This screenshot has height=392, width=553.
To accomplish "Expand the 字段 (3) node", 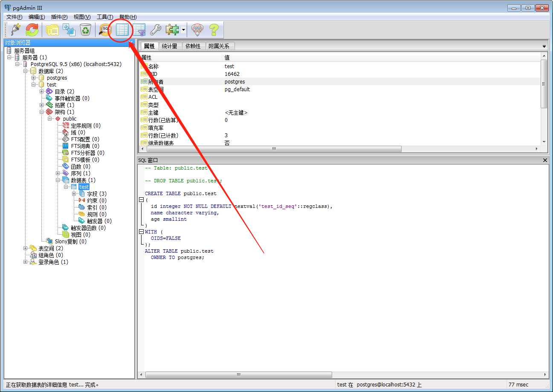I will (74, 194).
